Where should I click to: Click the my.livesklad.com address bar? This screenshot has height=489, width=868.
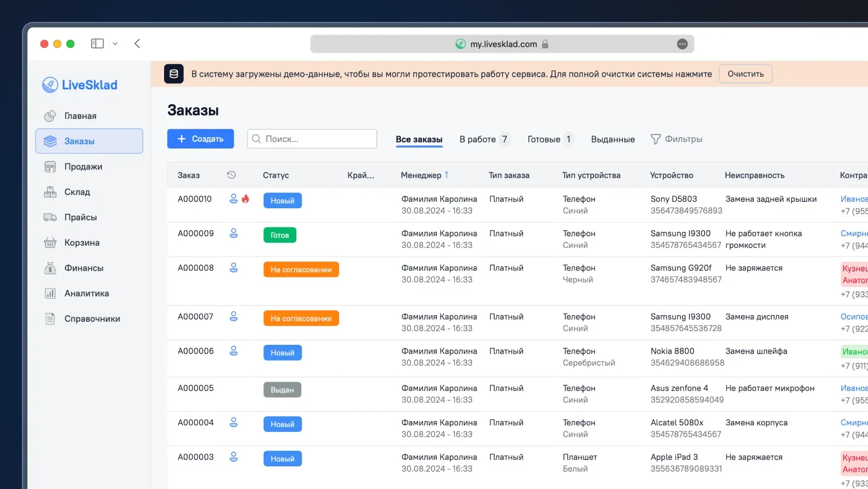(x=502, y=44)
